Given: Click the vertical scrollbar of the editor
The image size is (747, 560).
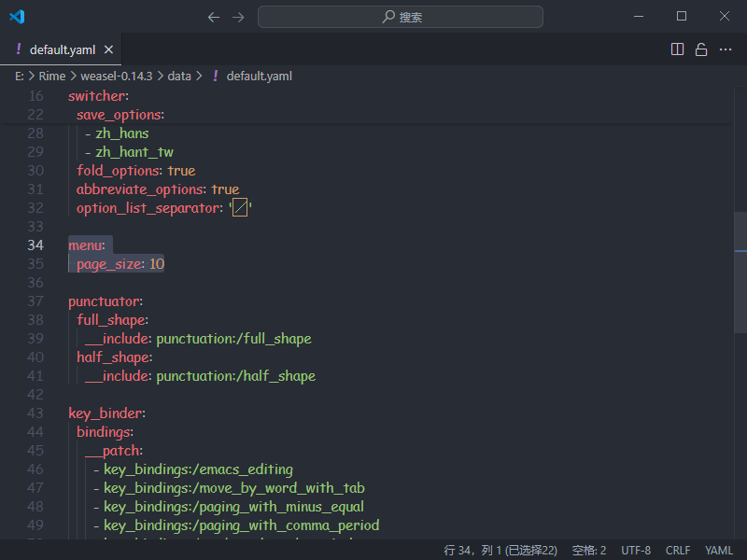Looking at the screenshot, I should tap(740, 273).
